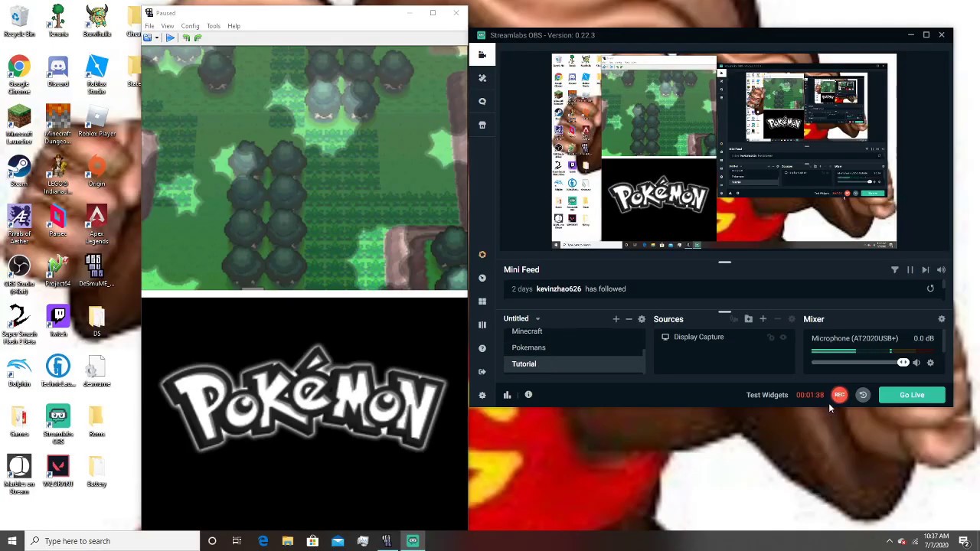Add a new source with plus icon

tap(763, 319)
